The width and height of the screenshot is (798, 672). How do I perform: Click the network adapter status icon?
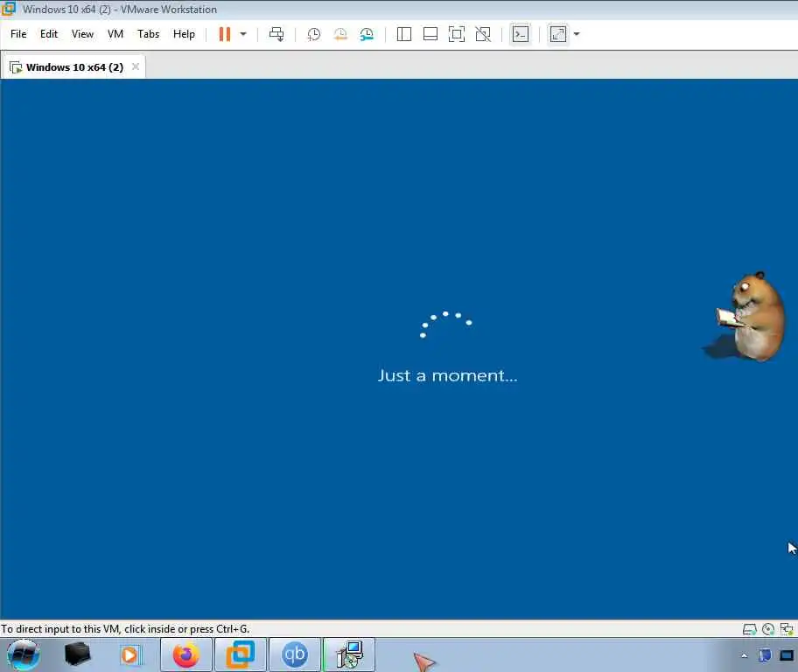[787, 629]
